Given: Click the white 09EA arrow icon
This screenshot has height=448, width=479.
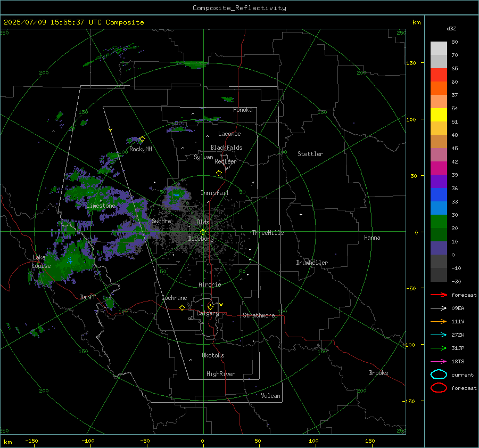Looking at the screenshot, I should coord(439,308).
